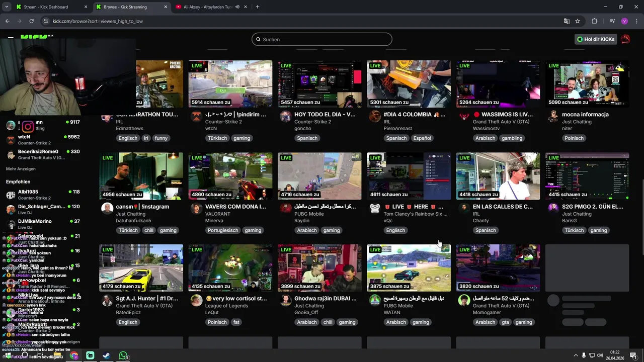Open the S2G PMGO 2. GÜN stream title
The image size is (644, 362).
[593, 207]
